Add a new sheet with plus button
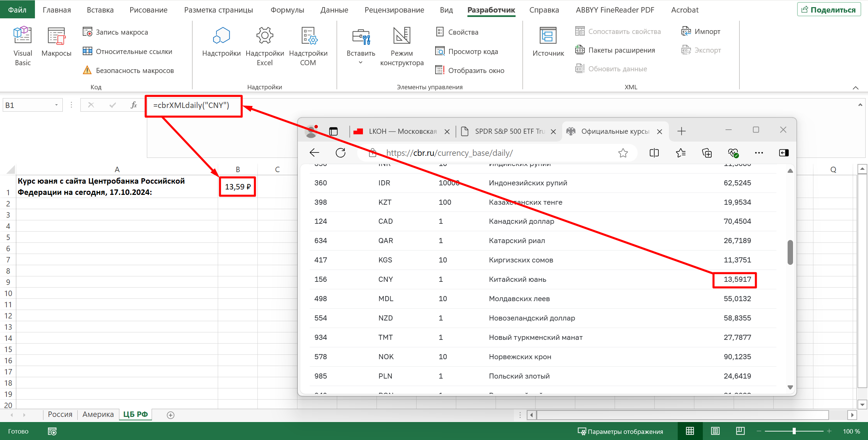Screen dimensions: 868x440 pyautogui.click(x=171, y=415)
